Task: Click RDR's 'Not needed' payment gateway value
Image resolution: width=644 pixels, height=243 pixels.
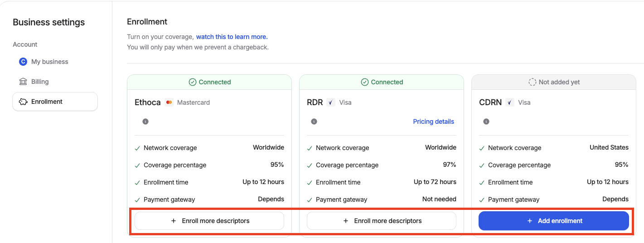Action: pos(439,199)
